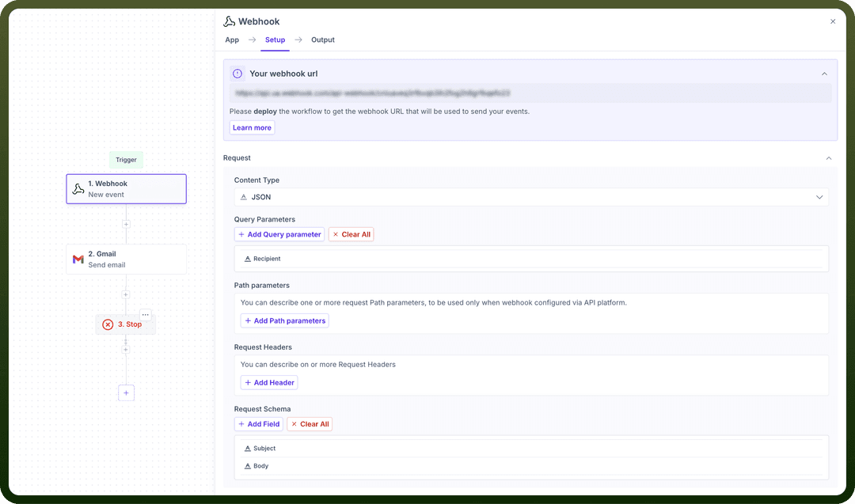This screenshot has height=504, width=855.
Task: Click the red stop icon on Stop node
Action: pyautogui.click(x=108, y=324)
